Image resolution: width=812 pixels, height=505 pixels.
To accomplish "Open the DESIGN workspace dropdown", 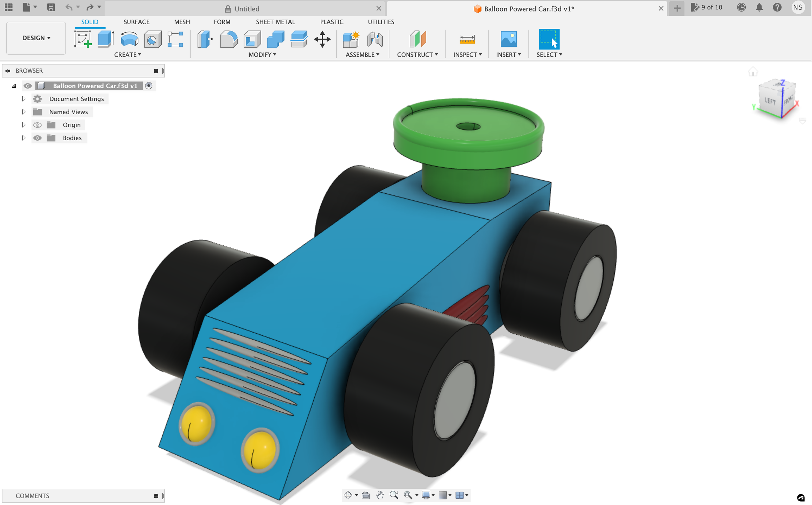I will (x=36, y=38).
